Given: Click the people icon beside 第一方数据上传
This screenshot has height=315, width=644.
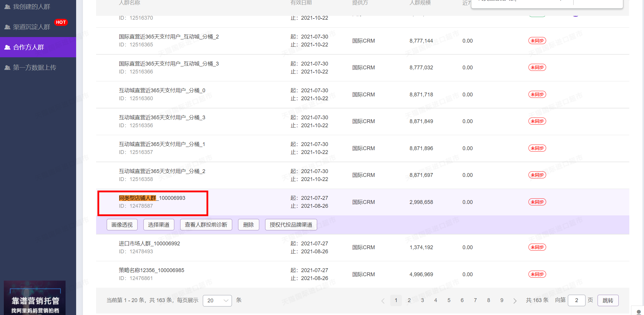Looking at the screenshot, I should [7, 67].
